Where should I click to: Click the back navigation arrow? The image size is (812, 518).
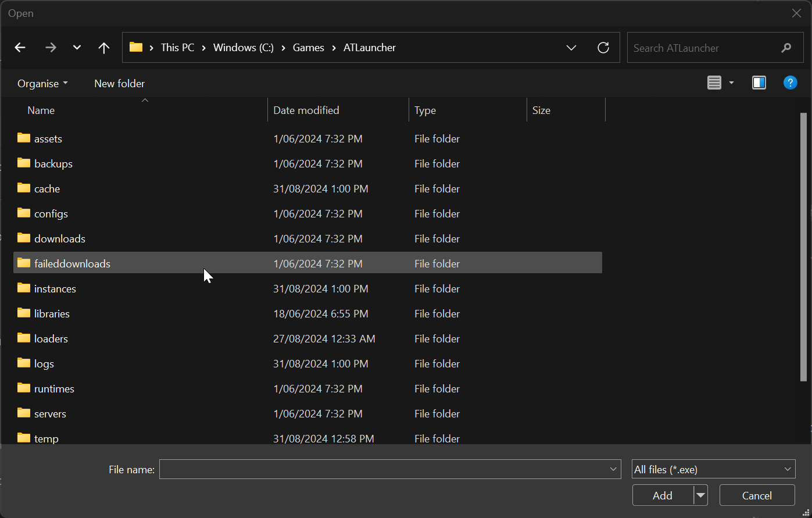click(20, 48)
